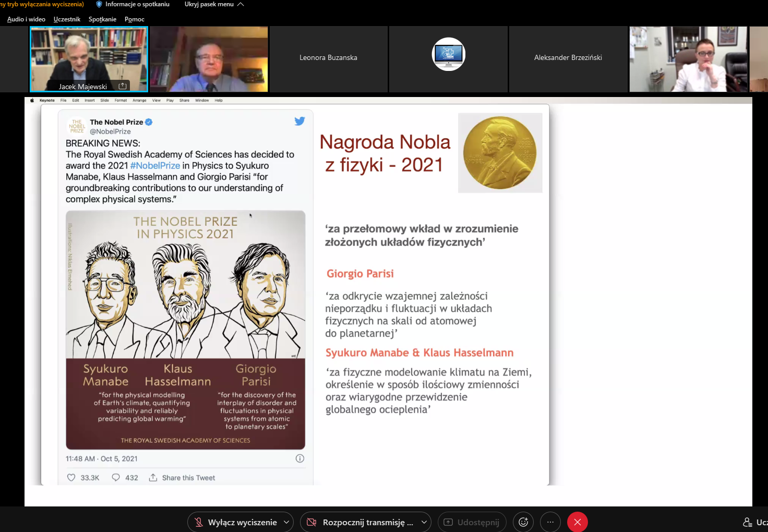The height and width of the screenshot is (532, 768).
Task: Expand the audio options dropdown arrow
Action: tap(286, 522)
